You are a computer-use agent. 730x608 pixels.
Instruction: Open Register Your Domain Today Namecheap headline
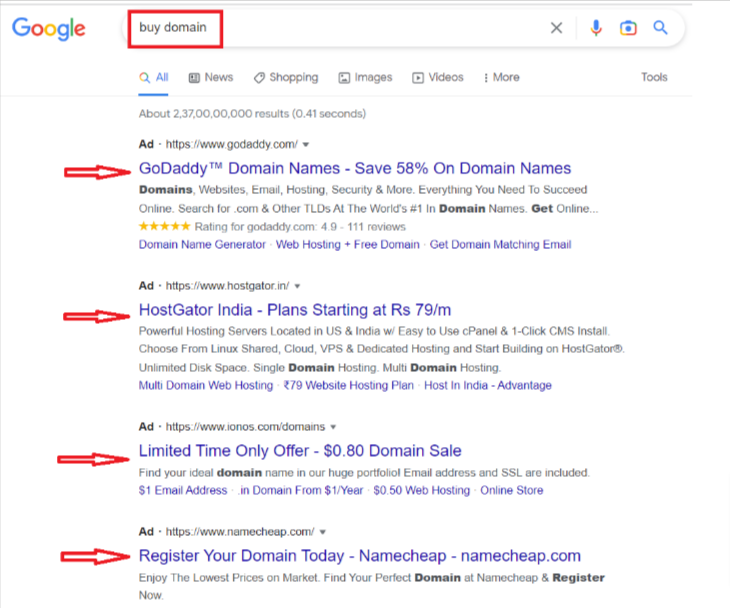(x=359, y=556)
